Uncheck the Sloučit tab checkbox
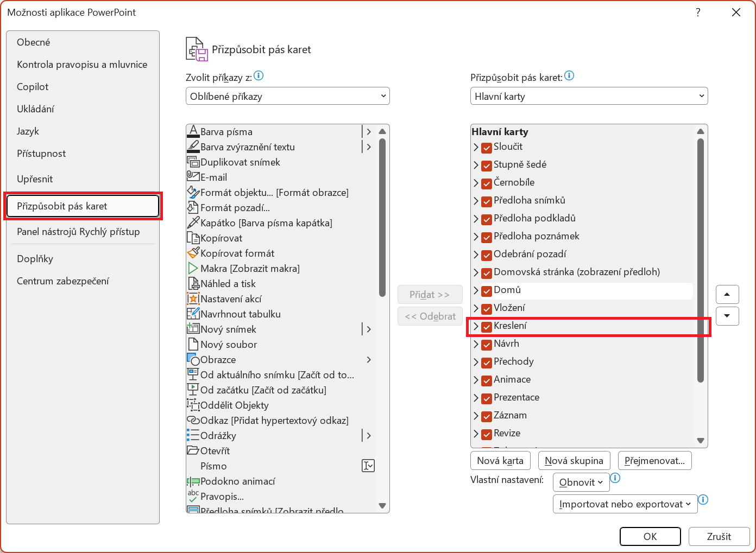Image resolution: width=756 pixels, height=553 pixels. click(487, 147)
